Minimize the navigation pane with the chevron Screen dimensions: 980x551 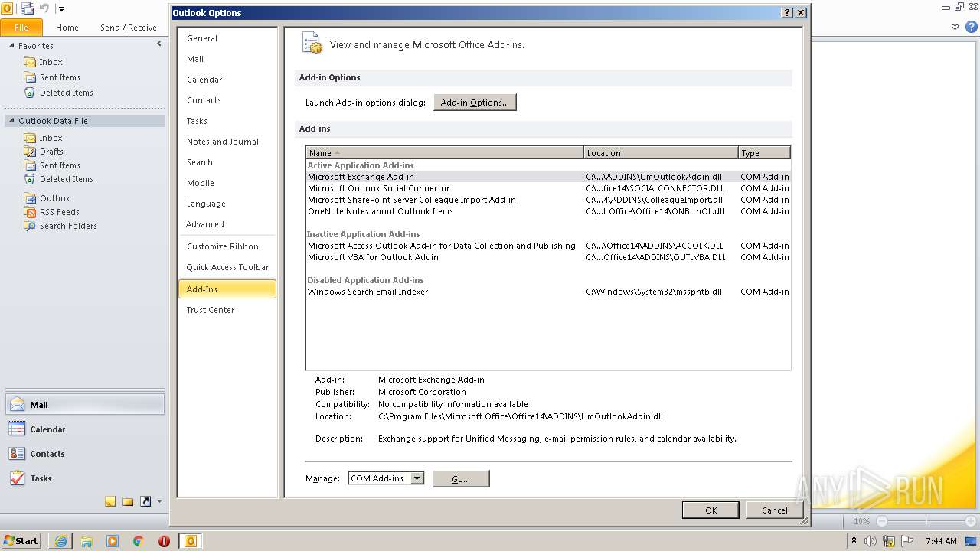coord(159,44)
